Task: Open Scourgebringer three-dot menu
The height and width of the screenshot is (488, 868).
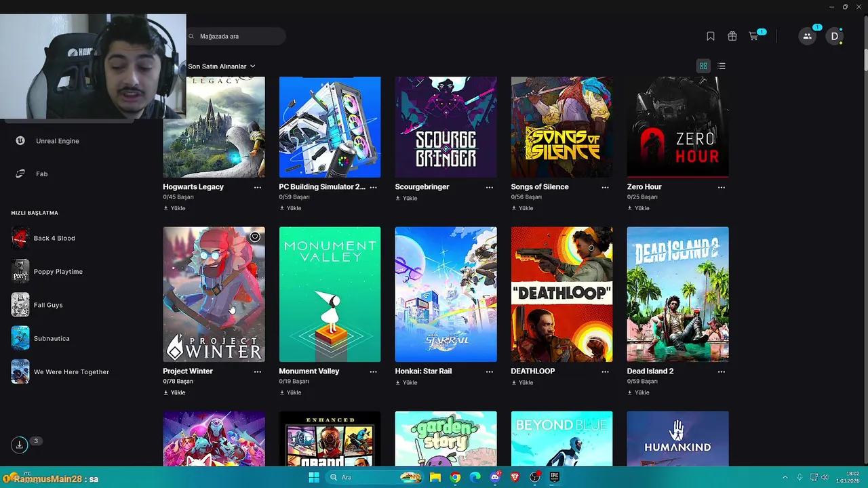Action: [x=490, y=187]
